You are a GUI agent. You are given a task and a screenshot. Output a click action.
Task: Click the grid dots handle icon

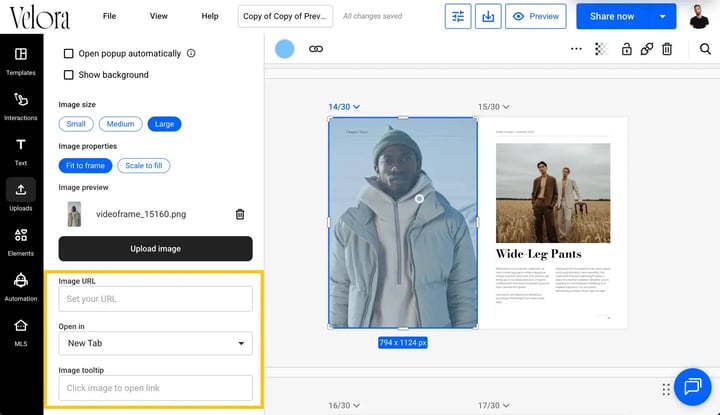tap(666, 390)
